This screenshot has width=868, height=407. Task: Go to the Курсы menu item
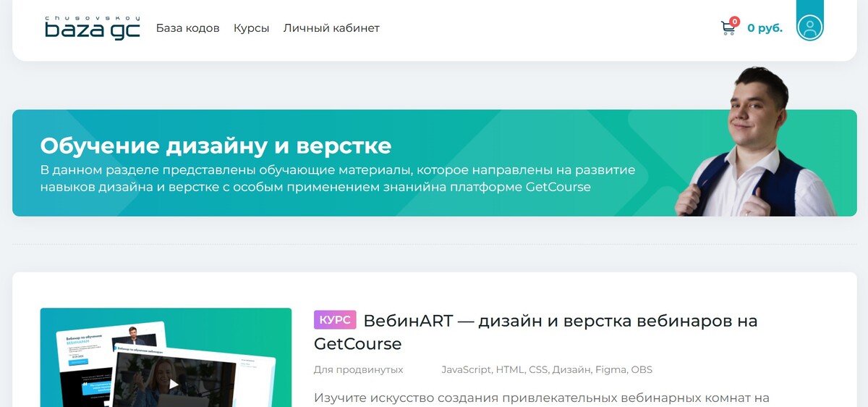point(252,28)
